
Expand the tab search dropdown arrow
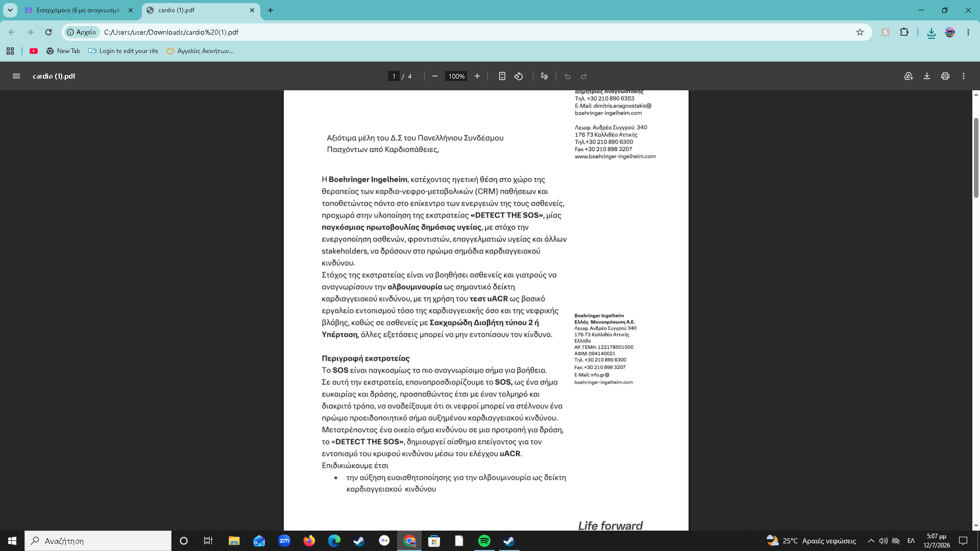click(x=10, y=10)
